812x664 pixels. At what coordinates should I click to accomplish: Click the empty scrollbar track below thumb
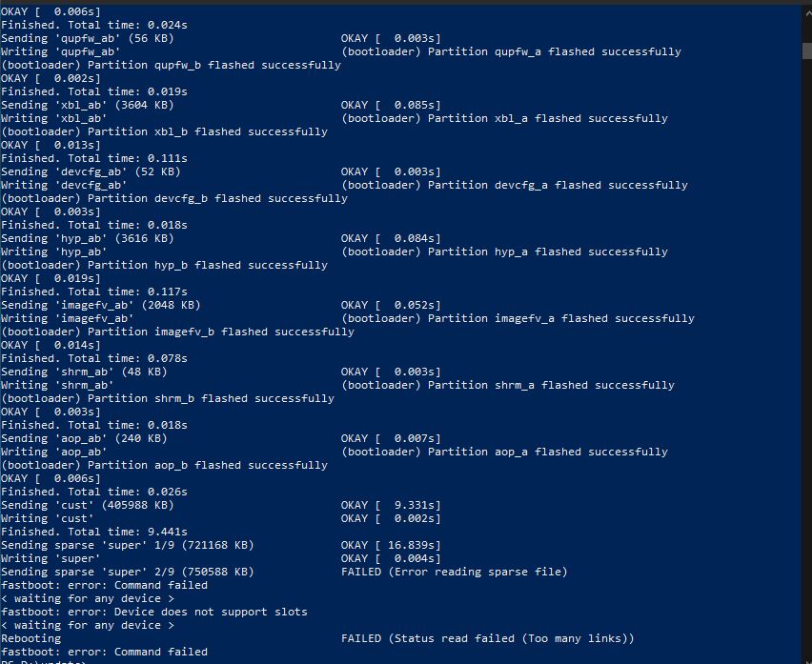(807, 362)
